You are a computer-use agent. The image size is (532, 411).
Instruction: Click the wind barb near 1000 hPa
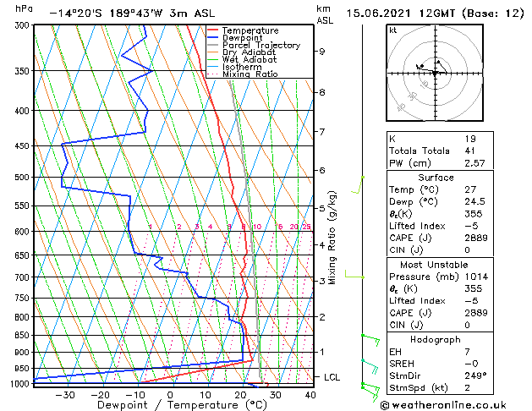[370, 392]
